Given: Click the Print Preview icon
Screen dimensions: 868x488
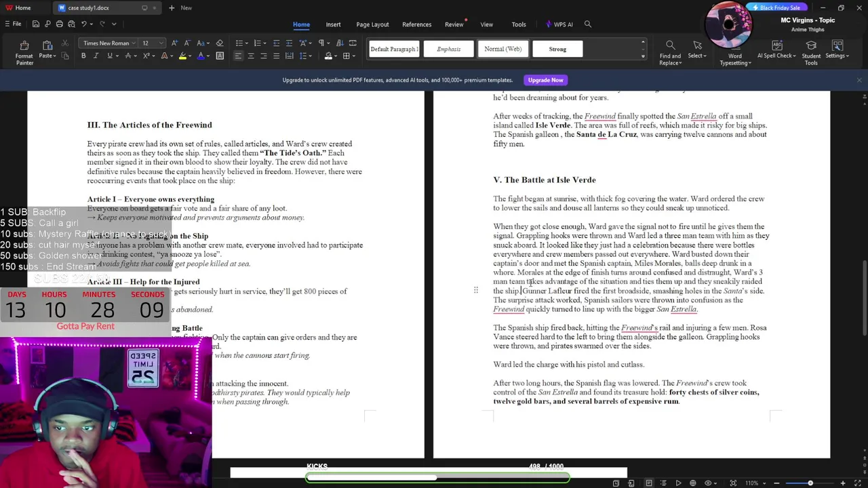Looking at the screenshot, I should click(x=71, y=24).
